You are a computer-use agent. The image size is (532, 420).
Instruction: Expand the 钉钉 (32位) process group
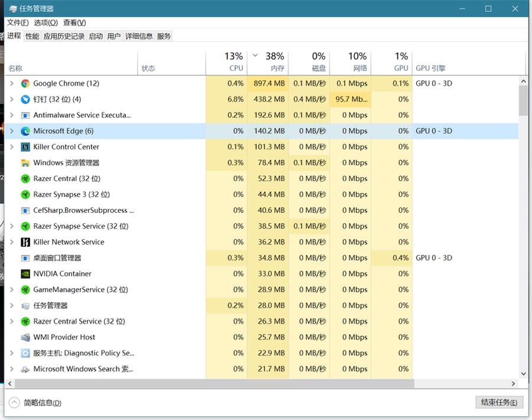(x=11, y=99)
